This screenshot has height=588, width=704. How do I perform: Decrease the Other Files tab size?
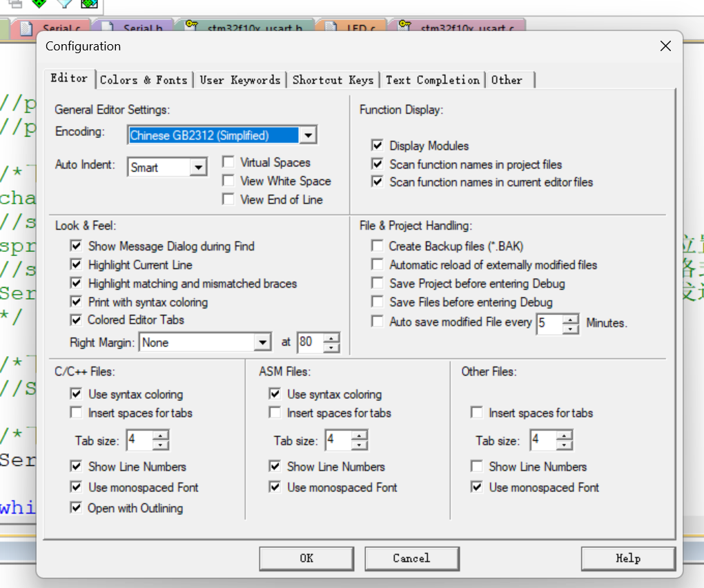click(564, 445)
